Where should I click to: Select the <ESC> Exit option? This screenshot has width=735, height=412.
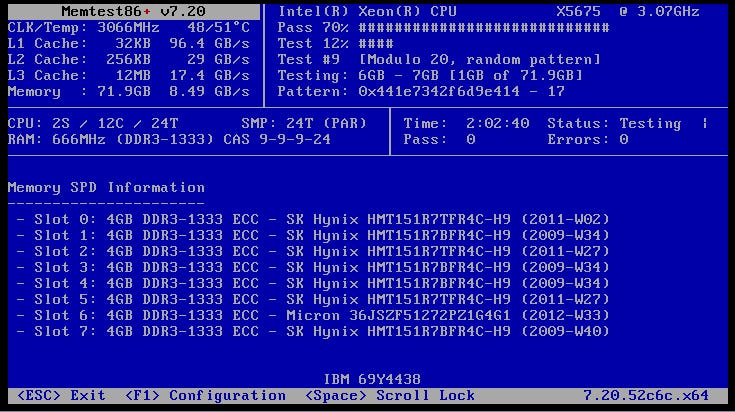click(x=61, y=396)
